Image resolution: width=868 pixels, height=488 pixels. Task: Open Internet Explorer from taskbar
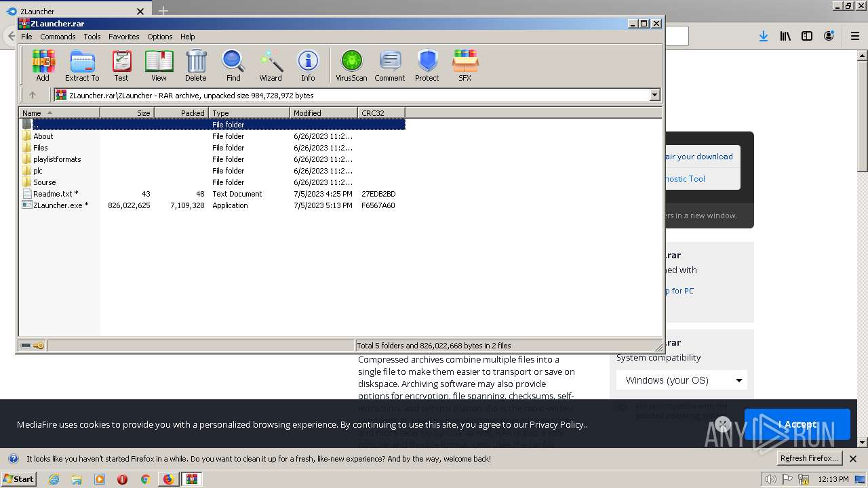click(x=54, y=479)
